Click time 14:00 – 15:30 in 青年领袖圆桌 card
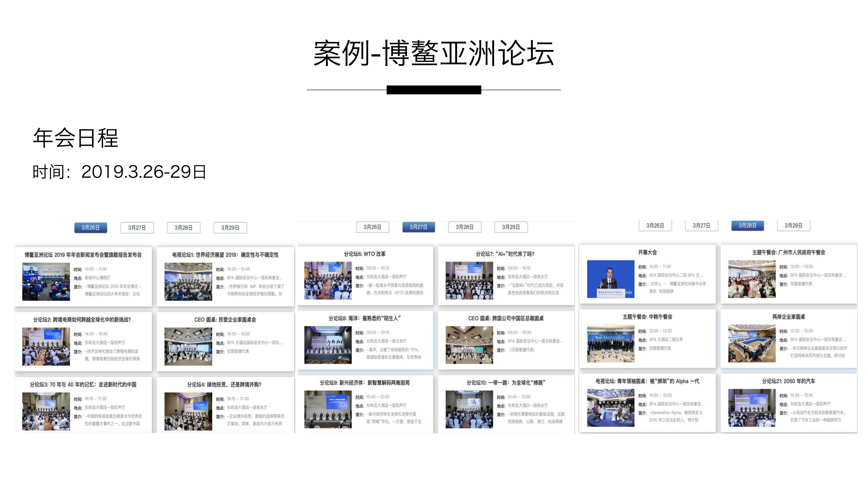Screen dimensions: 868x488 660,395
